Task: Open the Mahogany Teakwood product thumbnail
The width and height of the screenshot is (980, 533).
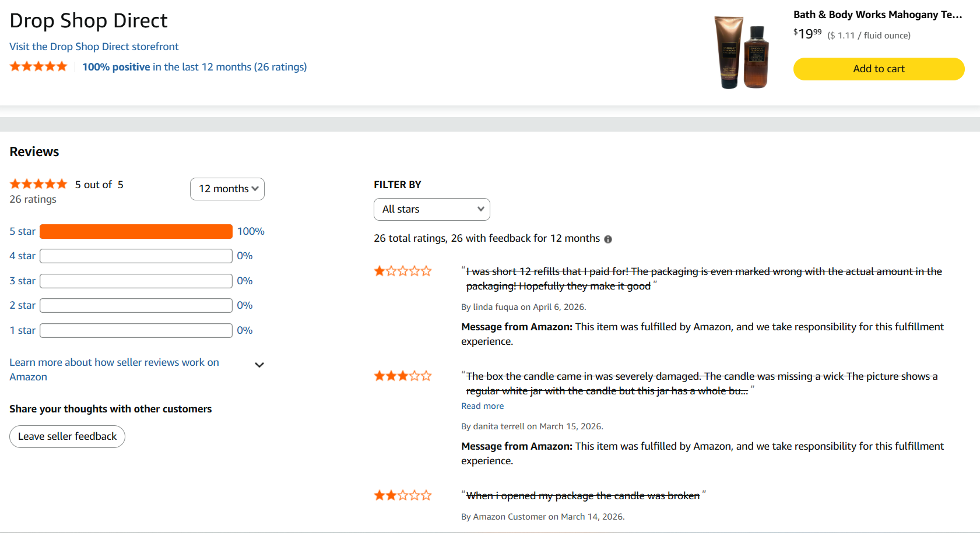Action: click(742, 52)
